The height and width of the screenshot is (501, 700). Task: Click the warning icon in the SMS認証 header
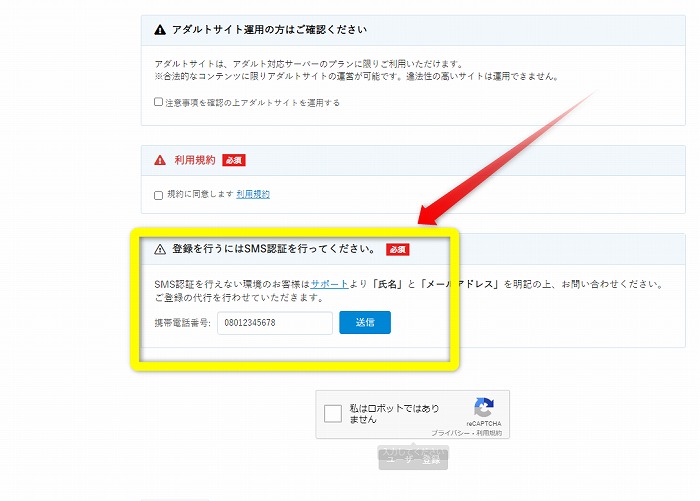160,249
